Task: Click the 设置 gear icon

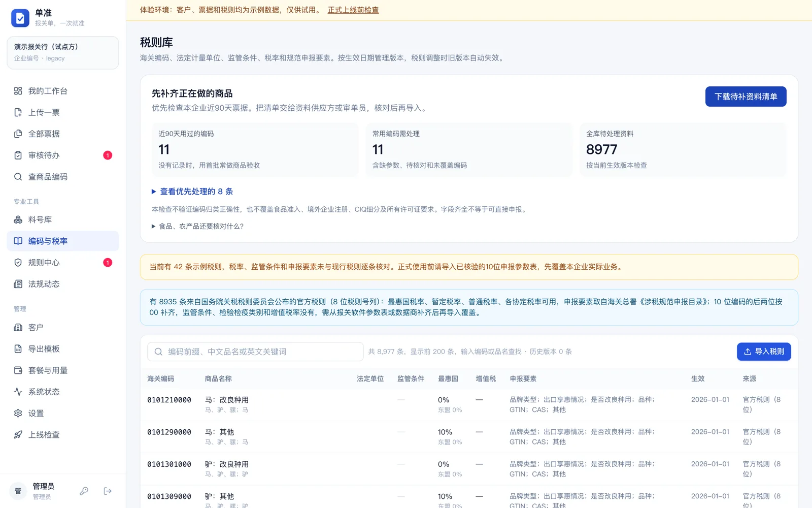Action: click(x=18, y=413)
